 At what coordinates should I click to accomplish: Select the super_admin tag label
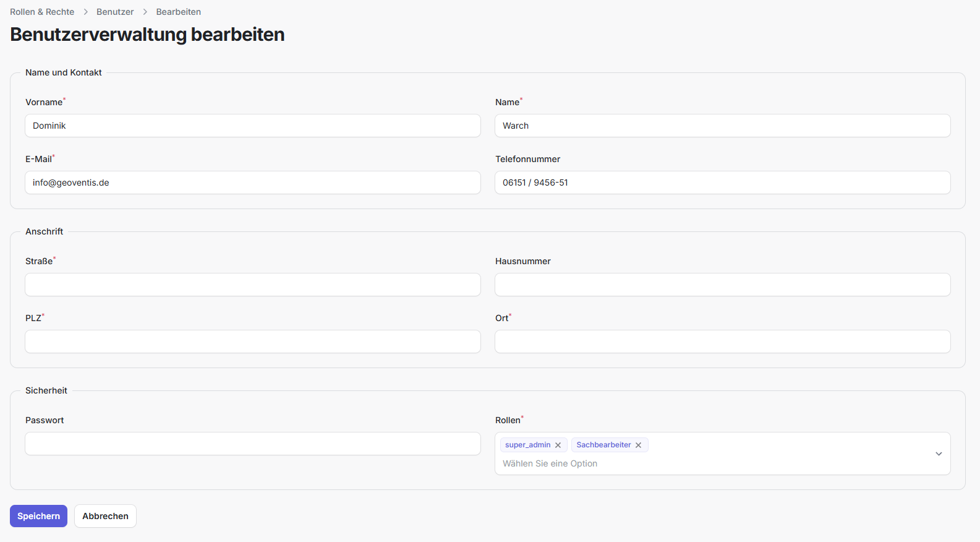pyautogui.click(x=527, y=445)
